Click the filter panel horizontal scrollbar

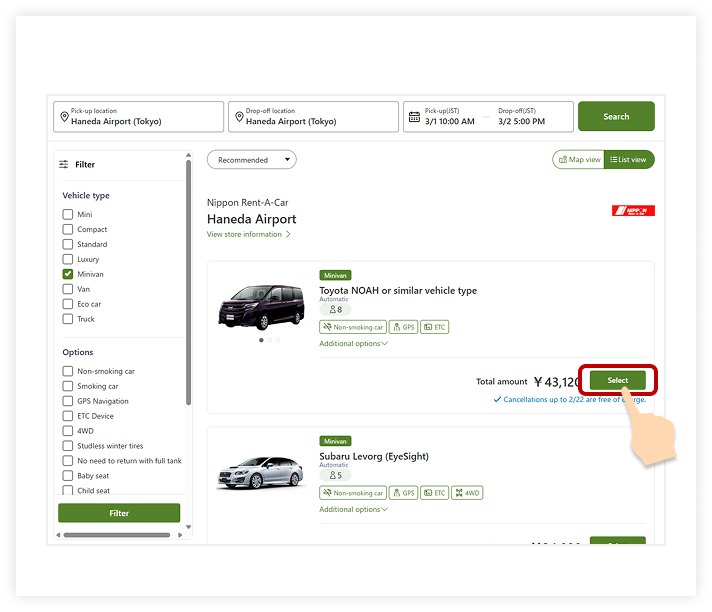[117, 535]
